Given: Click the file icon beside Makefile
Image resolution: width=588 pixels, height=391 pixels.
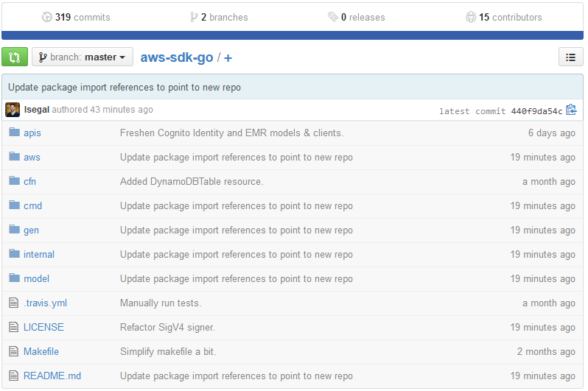Looking at the screenshot, I should [x=13, y=351].
